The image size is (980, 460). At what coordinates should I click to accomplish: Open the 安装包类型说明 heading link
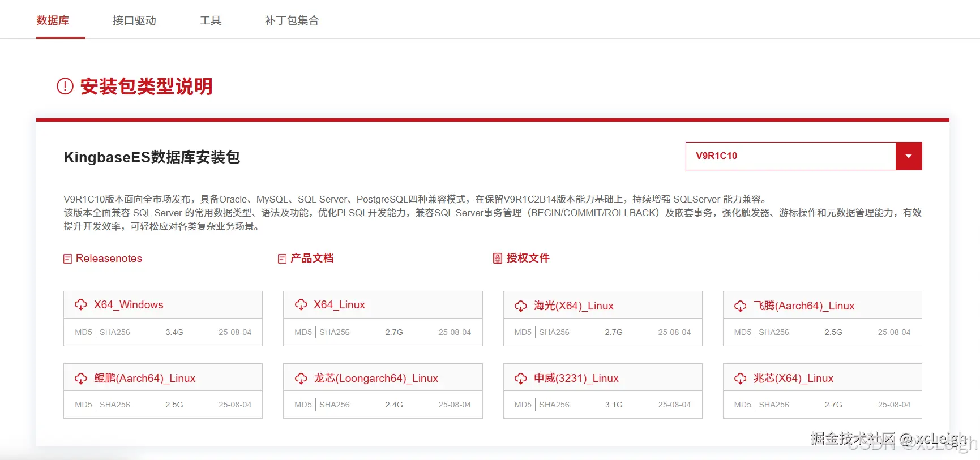[146, 86]
